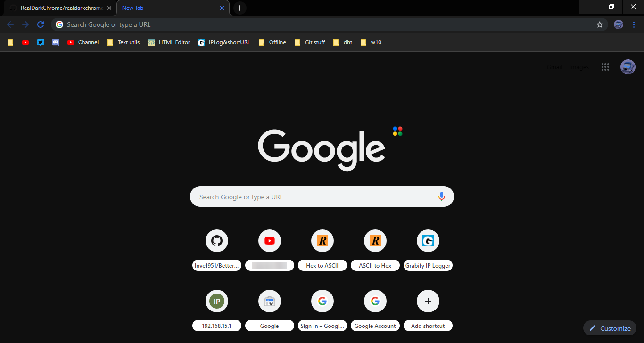
Task: Open the Grabify IP Logger shortcut
Action: click(428, 251)
